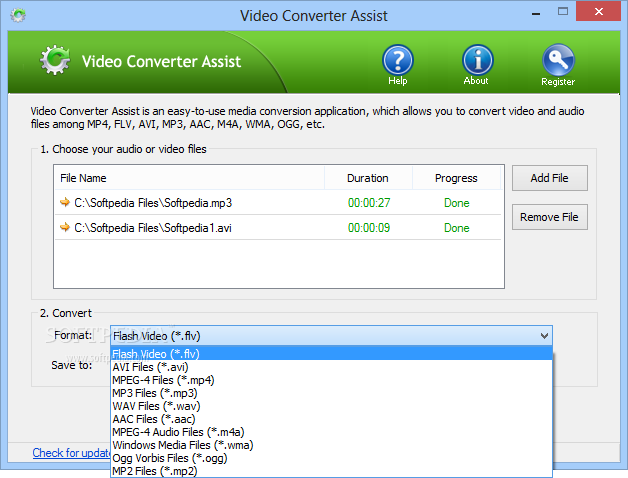Select the Softpedia1.avi file row
The width and height of the screenshot is (628, 478).
[x=278, y=228]
